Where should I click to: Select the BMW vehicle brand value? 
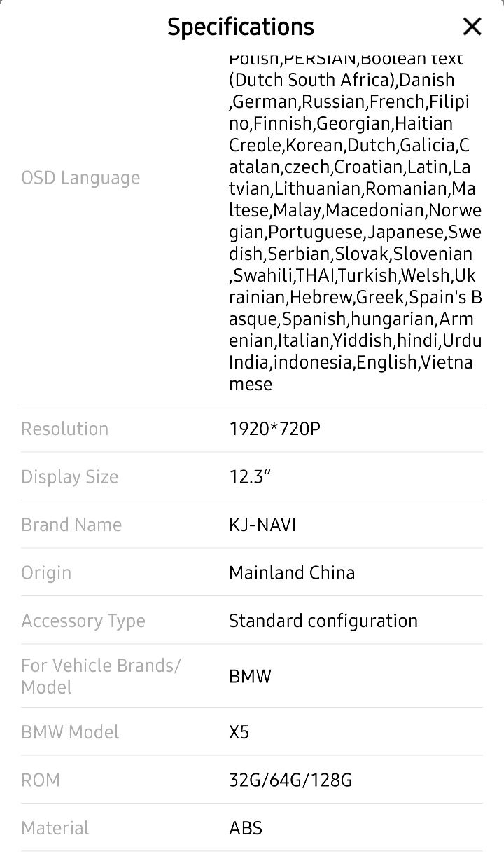pyautogui.click(x=250, y=677)
